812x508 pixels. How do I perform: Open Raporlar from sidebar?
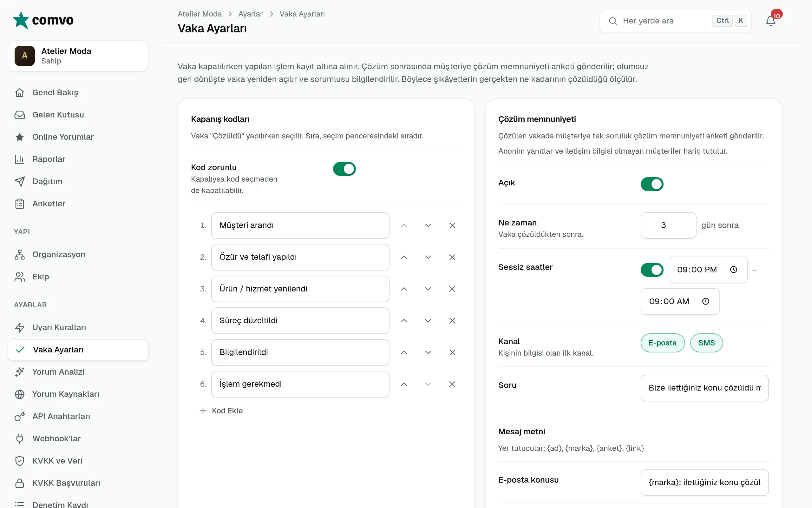[x=78, y=159]
